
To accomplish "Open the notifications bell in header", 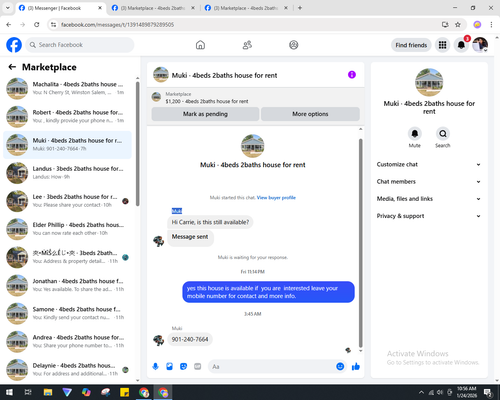I will [461, 45].
